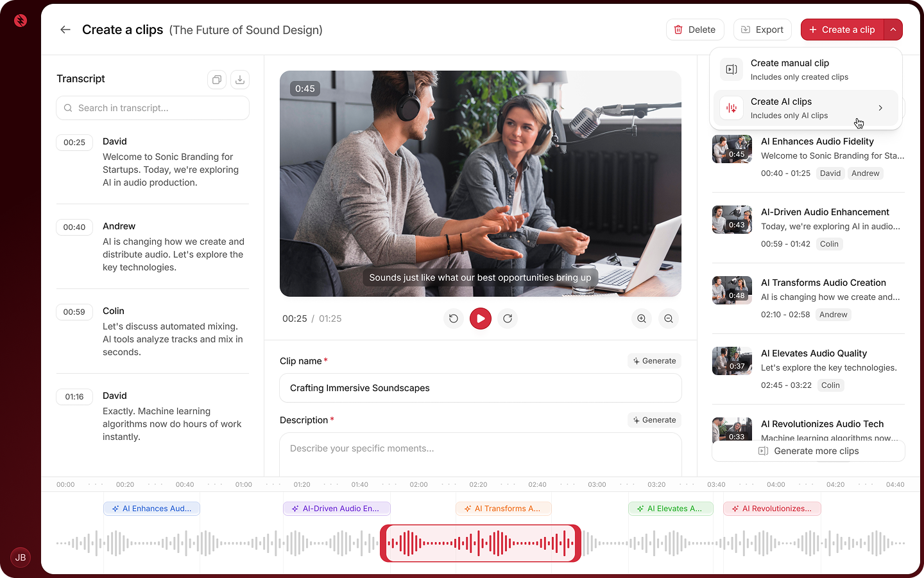Zoom out using the magnifier-minus icon
This screenshot has height=578, width=924.
pyautogui.click(x=668, y=319)
